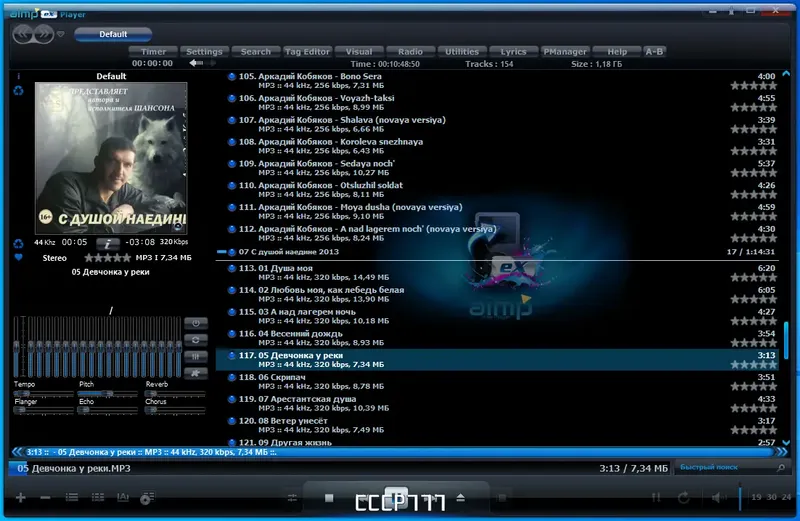The height and width of the screenshot is (521, 800).
Task: Open the Settings tab
Action: pos(204,52)
